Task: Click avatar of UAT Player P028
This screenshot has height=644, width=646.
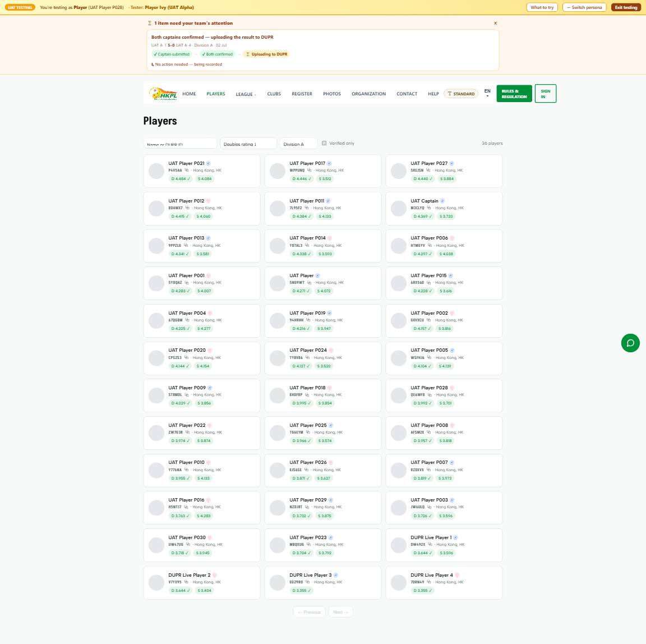Action: [399, 395]
